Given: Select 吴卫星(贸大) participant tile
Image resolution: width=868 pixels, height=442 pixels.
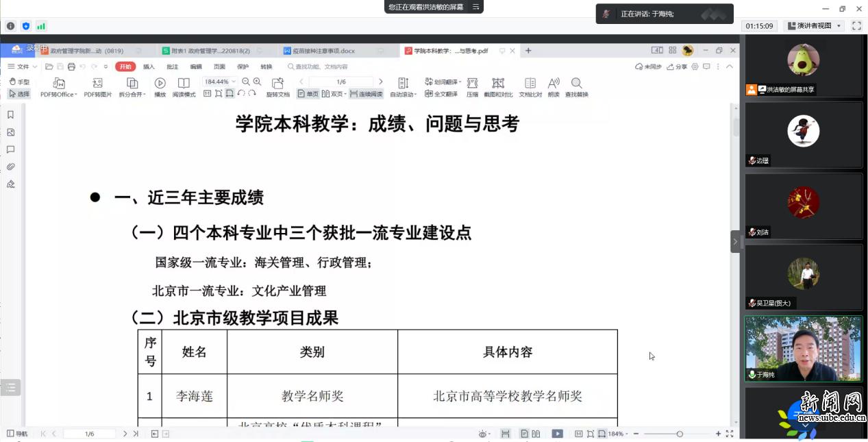Looking at the screenshot, I should click(x=804, y=277).
